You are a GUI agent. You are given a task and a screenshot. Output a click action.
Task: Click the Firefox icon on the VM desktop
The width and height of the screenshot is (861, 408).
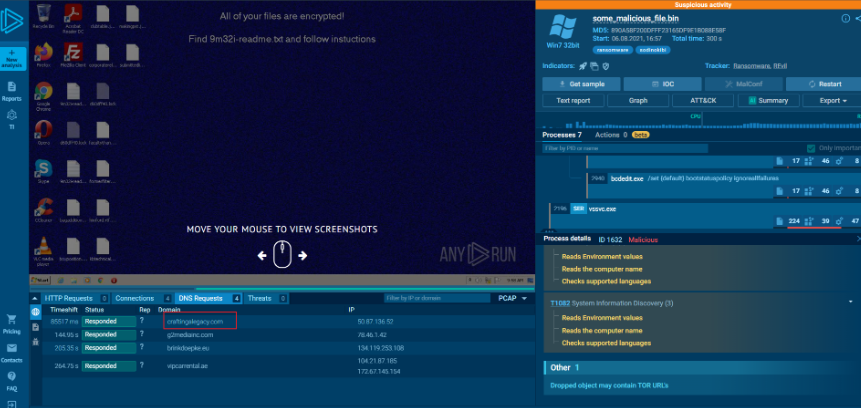[x=43, y=54]
